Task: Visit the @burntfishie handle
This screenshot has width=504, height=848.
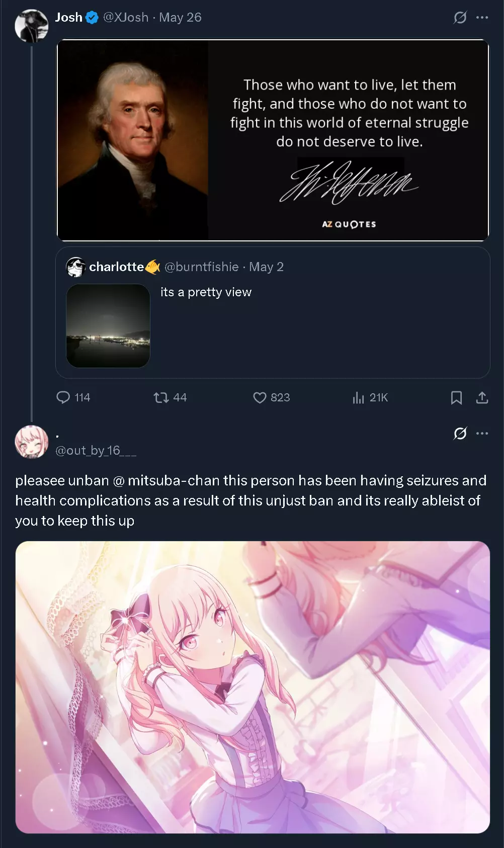Action: [202, 267]
